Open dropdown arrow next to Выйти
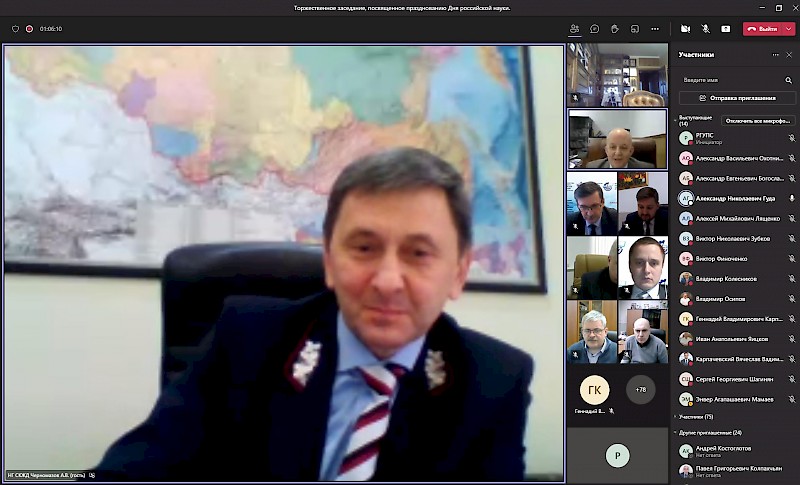This screenshot has height=485, width=800. (x=788, y=29)
